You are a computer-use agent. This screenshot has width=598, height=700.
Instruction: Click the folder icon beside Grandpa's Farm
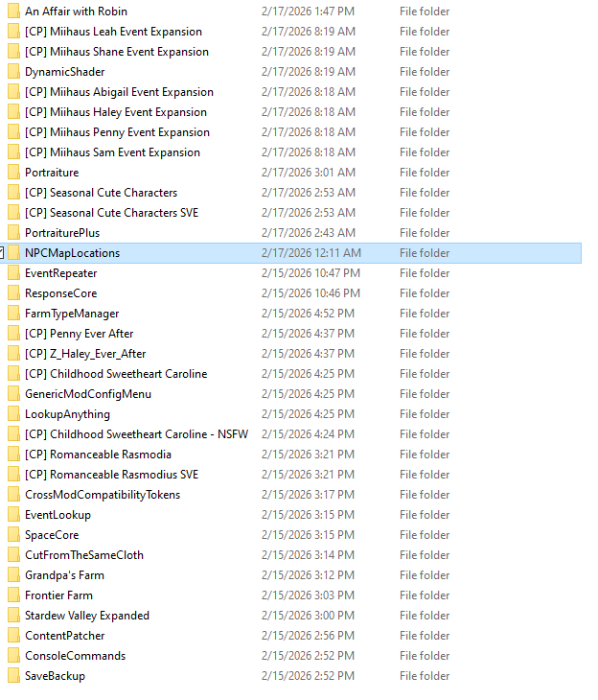pyautogui.click(x=13, y=575)
